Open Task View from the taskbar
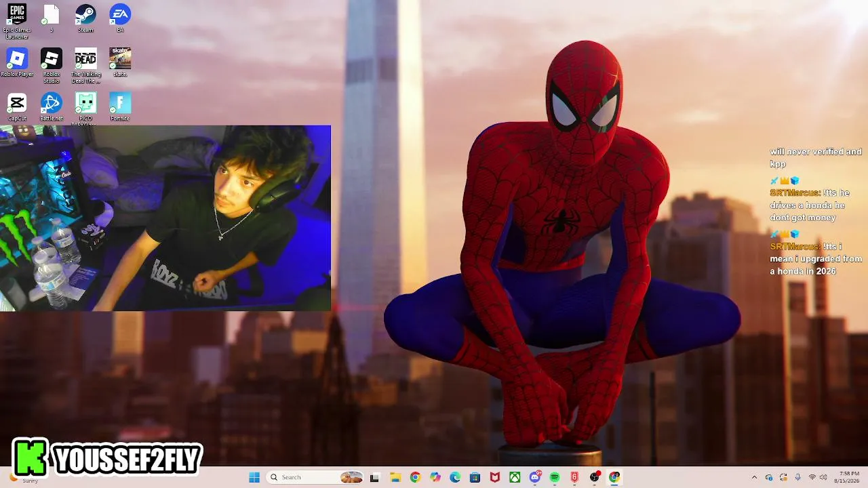The height and width of the screenshot is (488, 868). coord(374,477)
